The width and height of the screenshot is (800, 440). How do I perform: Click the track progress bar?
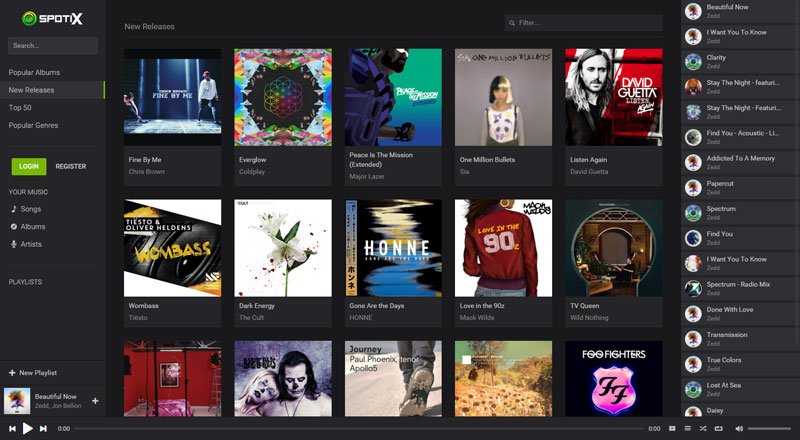coord(359,429)
